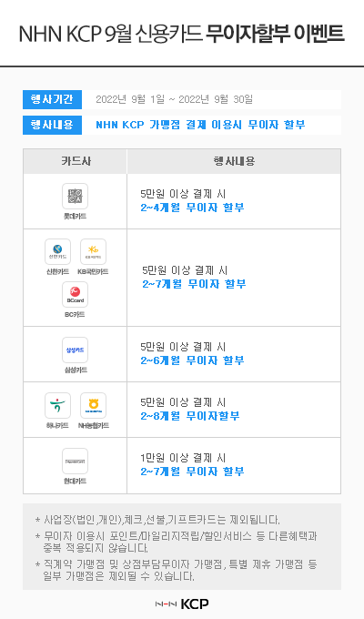Select the Hyundai Card logo icon
Image resolution: width=364 pixels, height=619 pixels.
75,462
